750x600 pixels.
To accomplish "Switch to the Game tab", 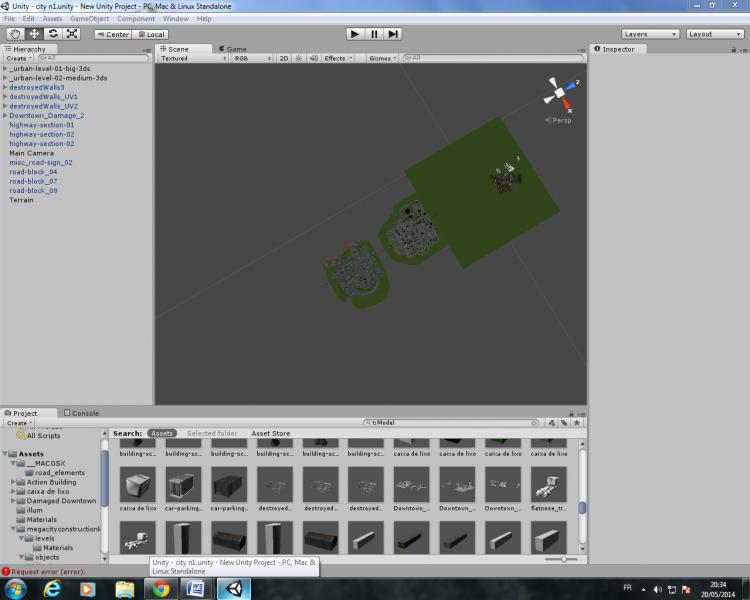I will (232, 49).
